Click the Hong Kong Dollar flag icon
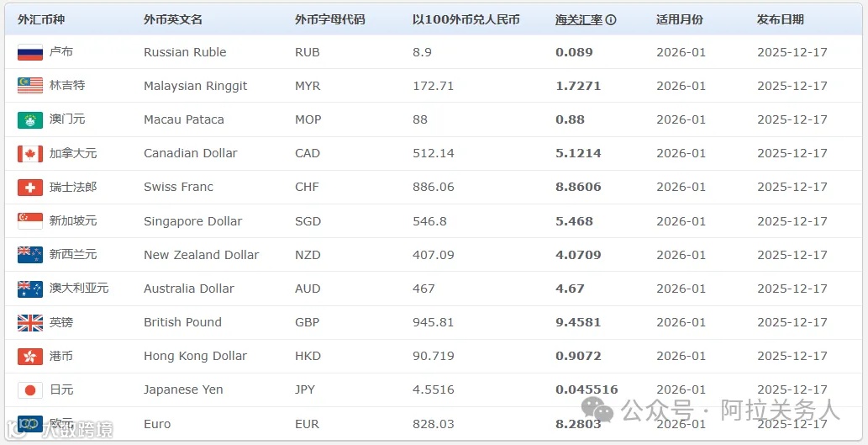The image size is (868, 445). click(x=29, y=356)
